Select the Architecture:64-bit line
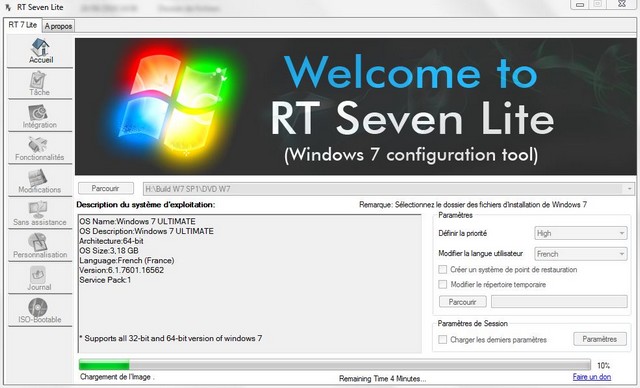 pos(111,241)
